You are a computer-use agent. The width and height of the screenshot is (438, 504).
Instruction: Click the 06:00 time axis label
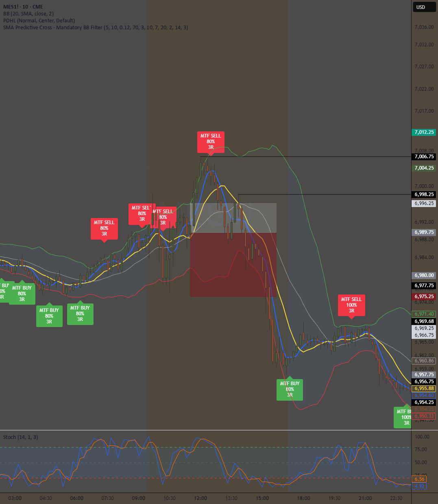[76, 498]
